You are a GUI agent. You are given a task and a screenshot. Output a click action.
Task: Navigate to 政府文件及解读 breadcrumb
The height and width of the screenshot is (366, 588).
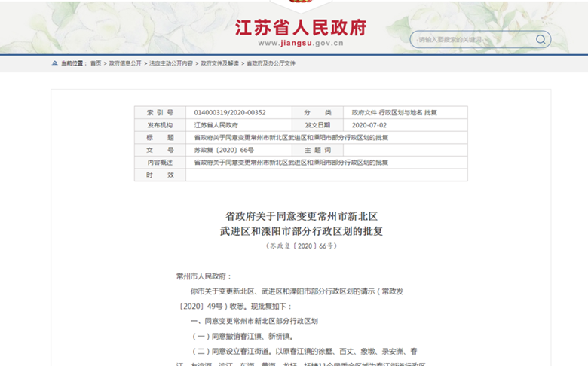click(219, 63)
